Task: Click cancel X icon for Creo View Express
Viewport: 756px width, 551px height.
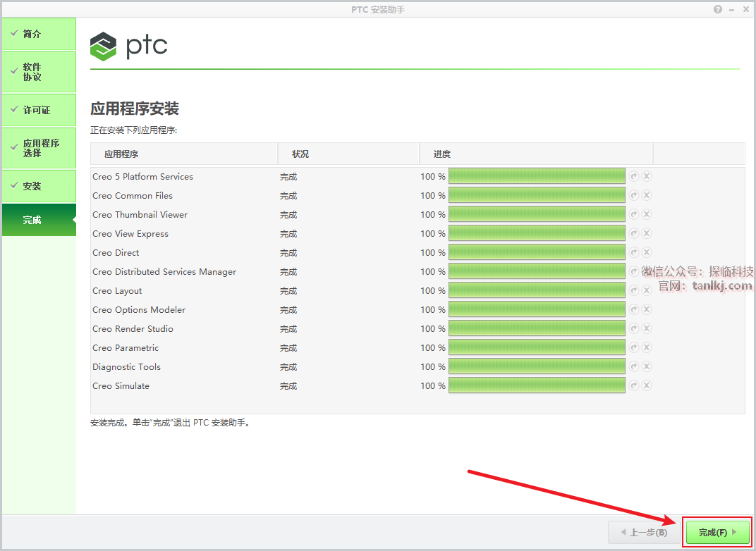Action: pyautogui.click(x=647, y=233)
